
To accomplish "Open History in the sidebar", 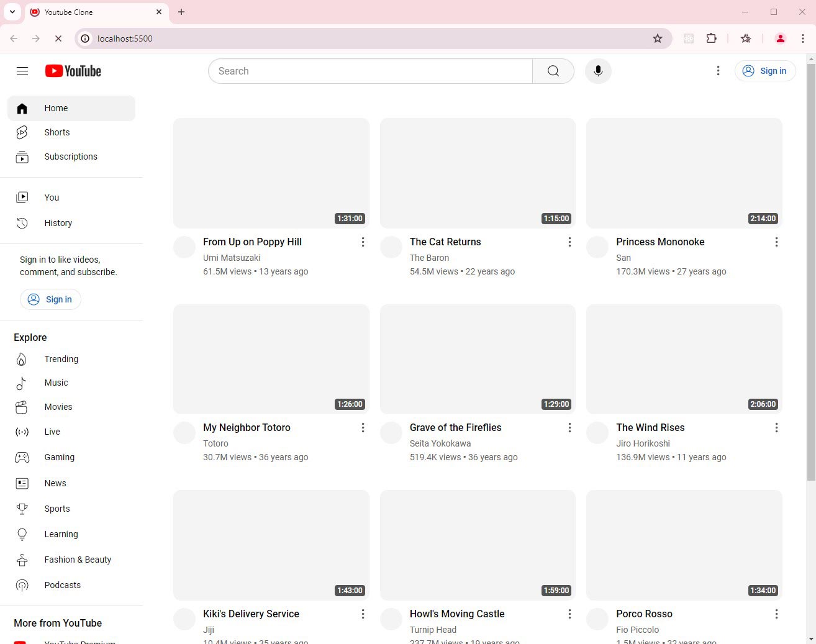I will point(71,223).
